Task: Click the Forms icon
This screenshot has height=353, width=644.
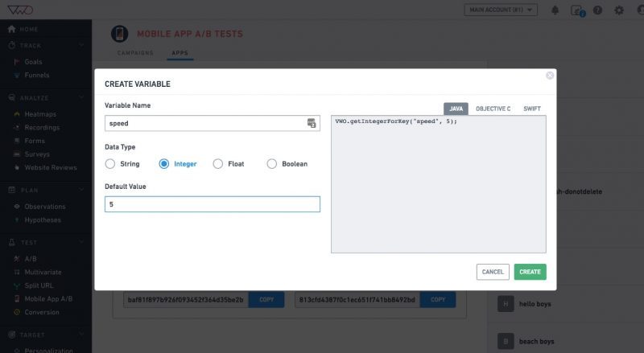Action: tap(17, 141)
